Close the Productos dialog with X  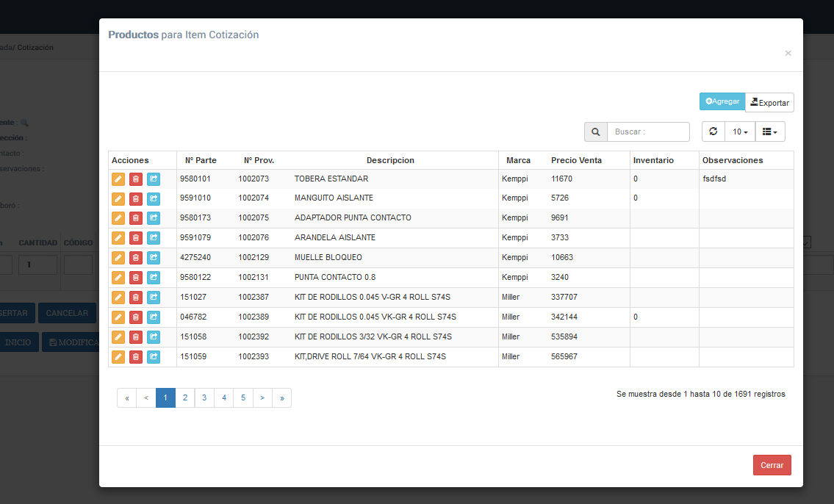[788, 53]
